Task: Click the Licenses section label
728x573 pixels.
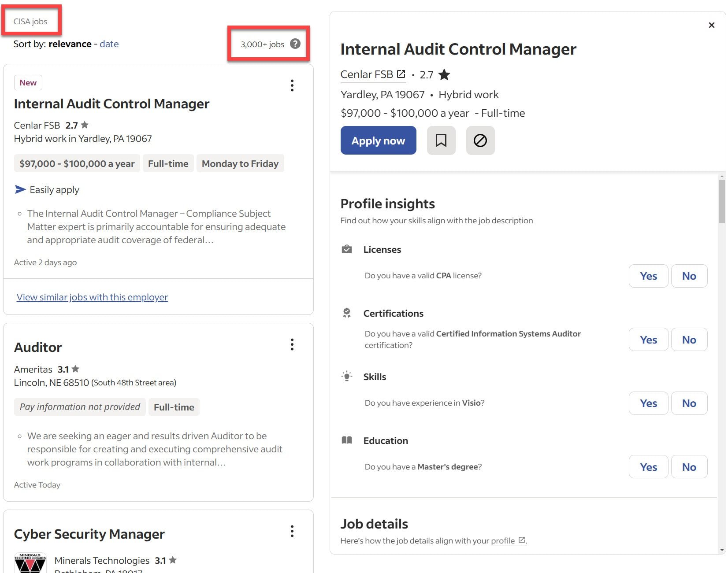Action: pos(382,250)
